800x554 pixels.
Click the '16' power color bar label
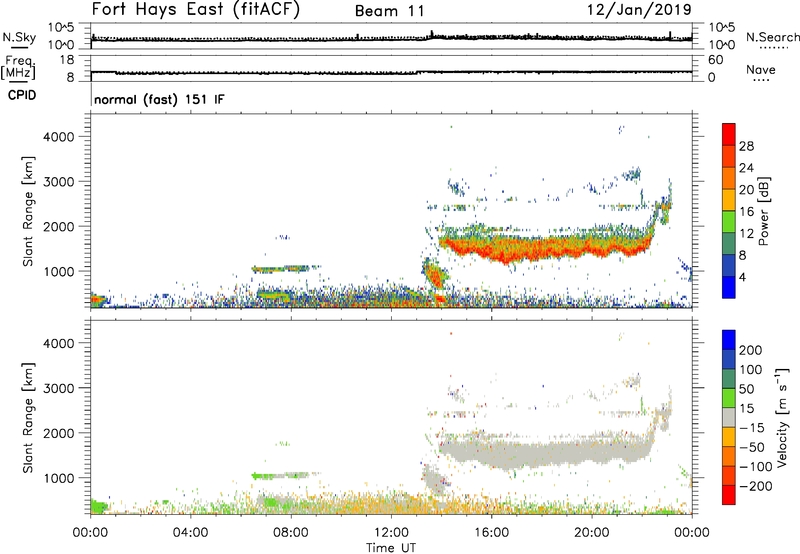tap(746, 212)
